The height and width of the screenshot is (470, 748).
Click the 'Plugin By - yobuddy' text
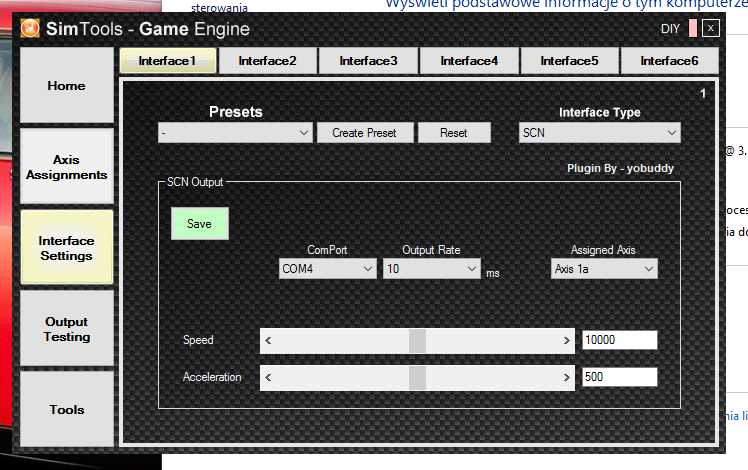(620, 168)
